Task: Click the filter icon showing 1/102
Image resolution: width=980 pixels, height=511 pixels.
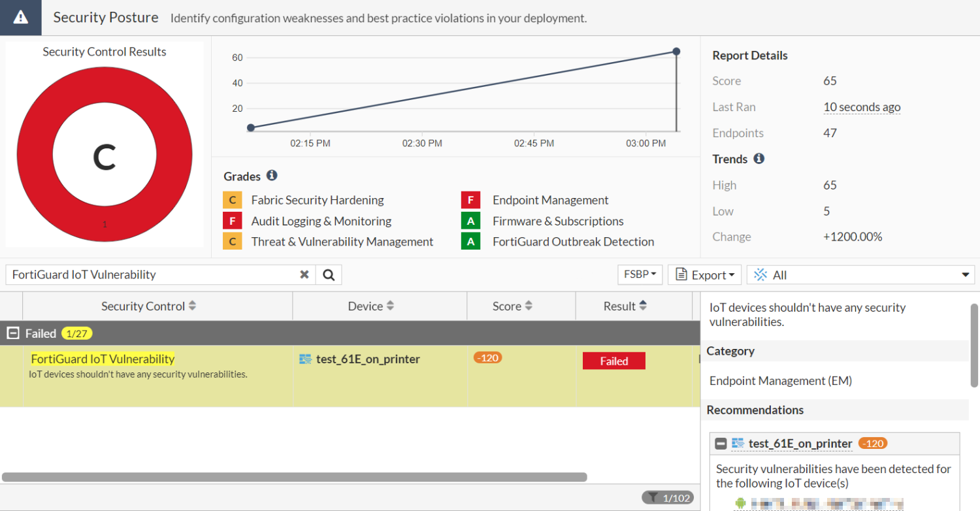Action: (x=667, y=498)
